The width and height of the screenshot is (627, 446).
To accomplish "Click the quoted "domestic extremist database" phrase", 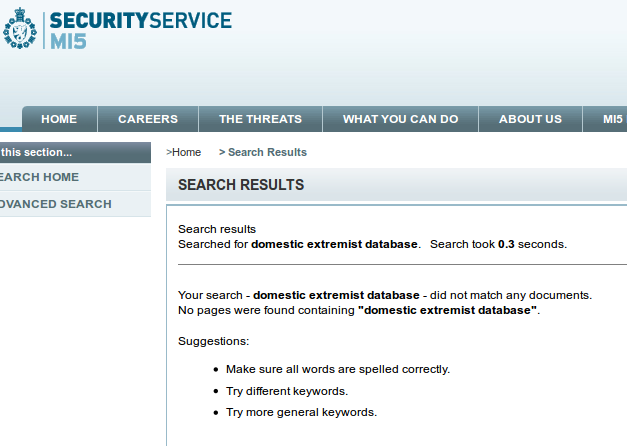I will (x=447, y=311).
